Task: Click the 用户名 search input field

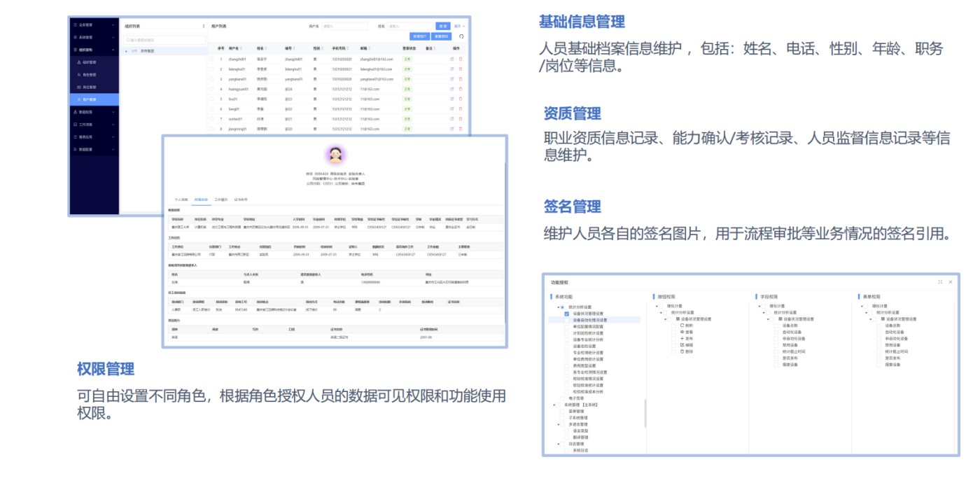Action: point(345,26)
